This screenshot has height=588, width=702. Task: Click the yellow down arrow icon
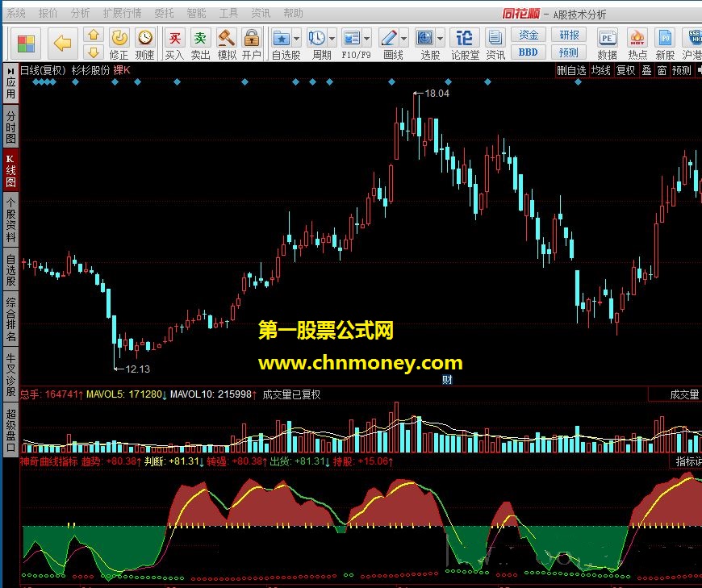(93, 52)
